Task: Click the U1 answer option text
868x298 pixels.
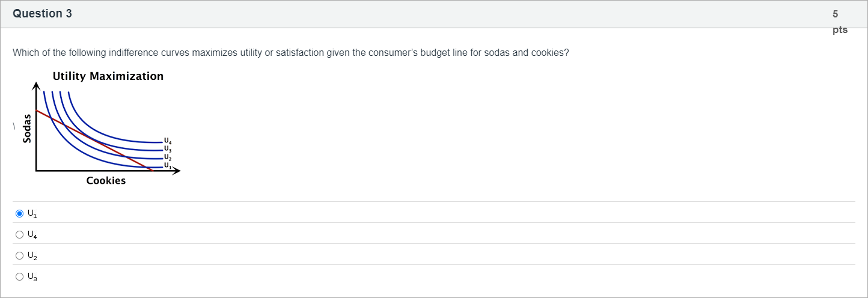Action: pos(32,213)
